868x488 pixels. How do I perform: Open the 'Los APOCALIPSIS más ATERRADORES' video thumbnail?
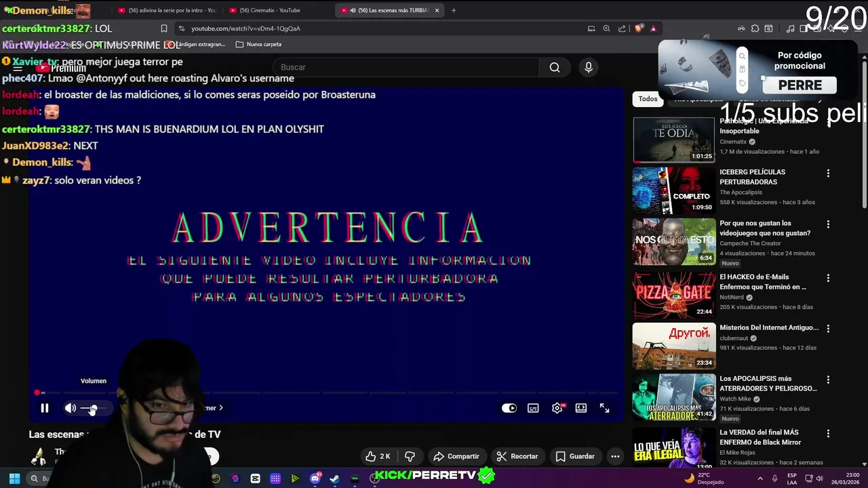click(674, 397)
